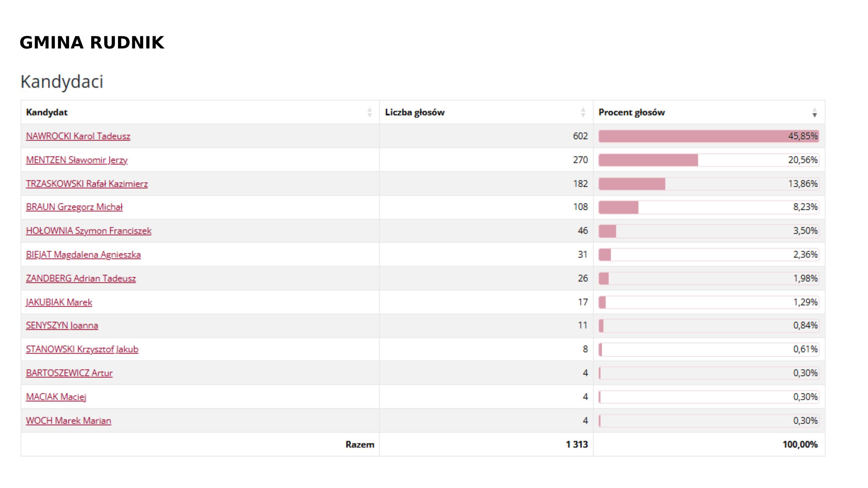The width and height of the screenshot is (868, 488).
Task: Click the Liczba głosów header text
Action: [x=415, y=112]
